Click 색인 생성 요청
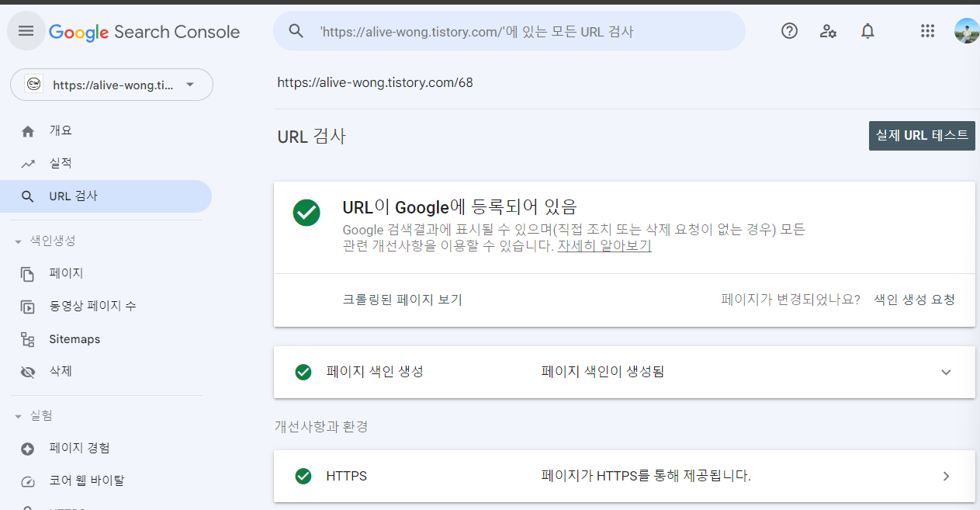Image resolution: width=980 pixels, height=510 pixels. coord(914,300)
